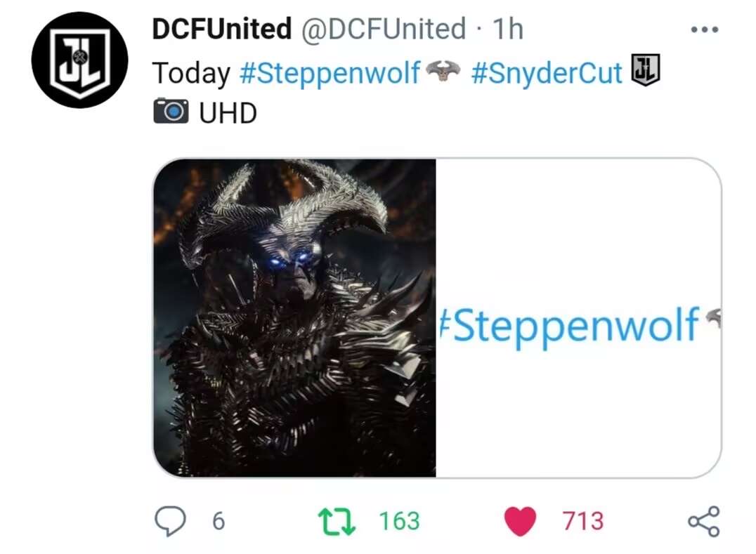Click the UHD tweet text
The height and width of the screenshot is (554, 756).
(x=228, y=113)
